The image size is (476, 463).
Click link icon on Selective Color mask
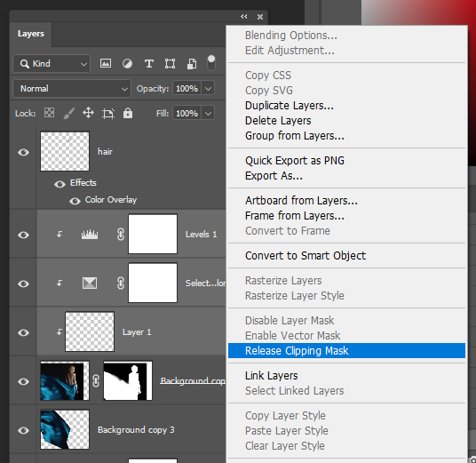(121, 283)
